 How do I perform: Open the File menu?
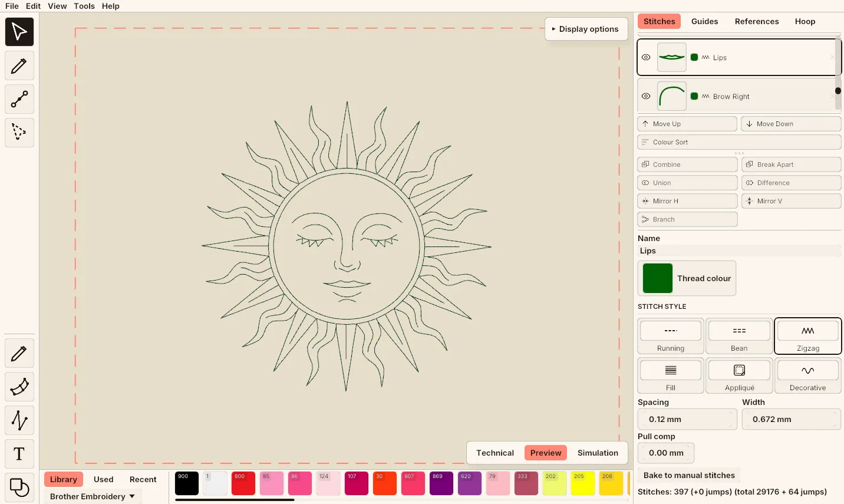tap(12, 6)
